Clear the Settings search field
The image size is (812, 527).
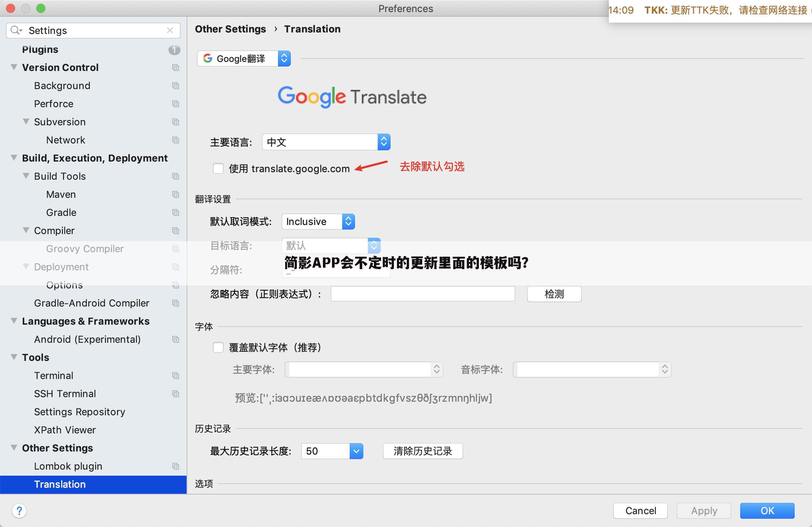170,30
